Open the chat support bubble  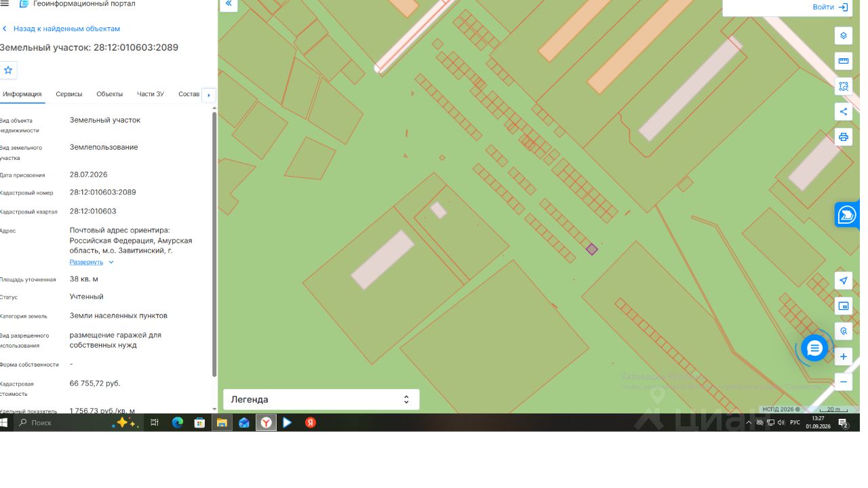click(814, 348)
